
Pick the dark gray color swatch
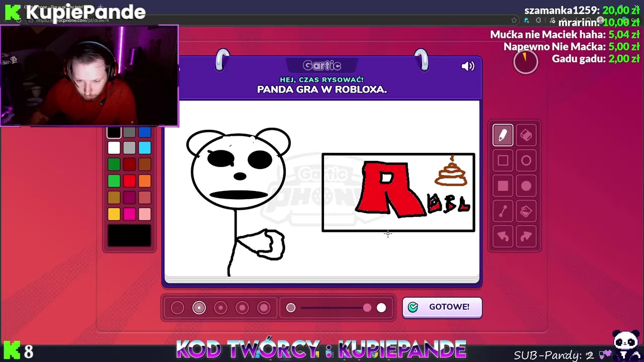[x=129, y=132]
